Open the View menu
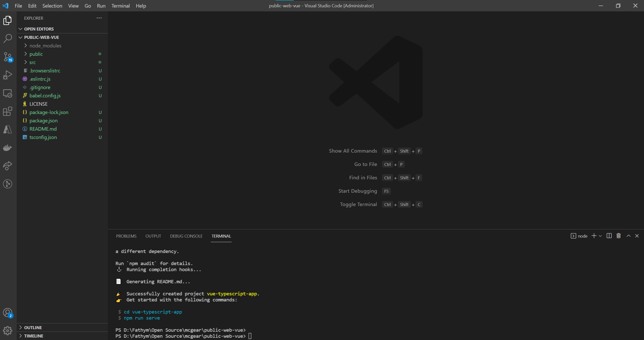 (x=73, y=6)
